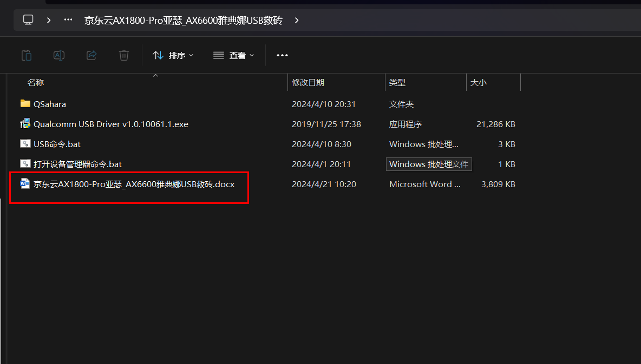641x364 pixels.
Task: Click the 21,286 KB size value
Action: click(x=495, y=124)
